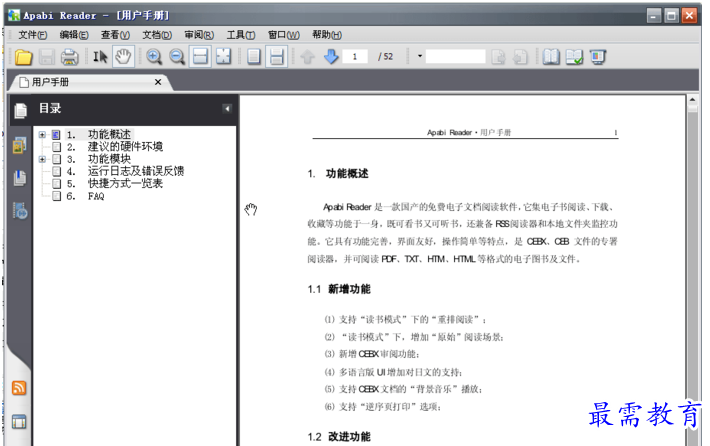Open the reading mode book icon

(x=551, y=57)
